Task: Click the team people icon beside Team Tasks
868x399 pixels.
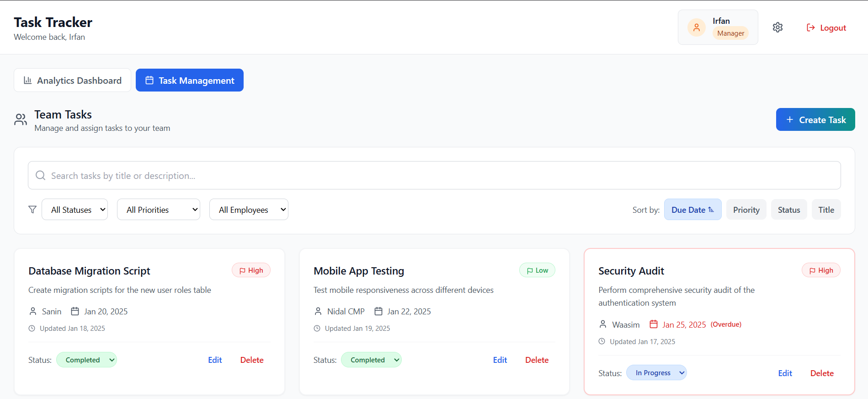Action: pyautogui.click(x=21, y=120)
